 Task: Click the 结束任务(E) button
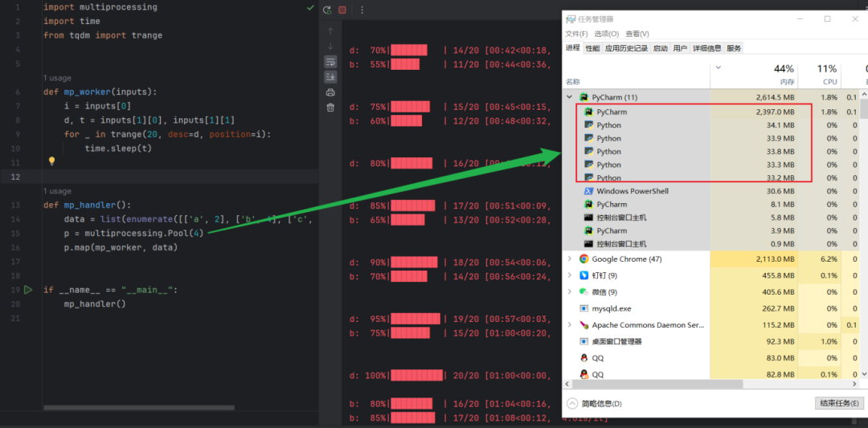[x=839, y=403]
